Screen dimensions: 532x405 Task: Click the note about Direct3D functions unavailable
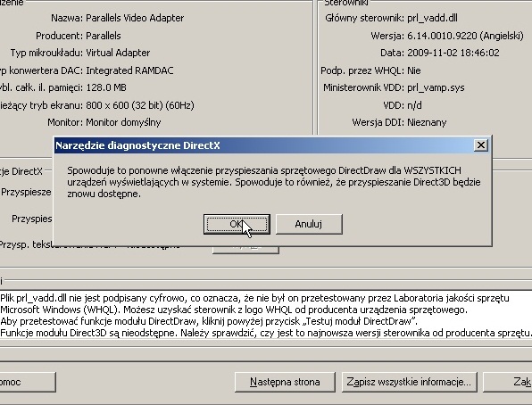coord(266,333)
